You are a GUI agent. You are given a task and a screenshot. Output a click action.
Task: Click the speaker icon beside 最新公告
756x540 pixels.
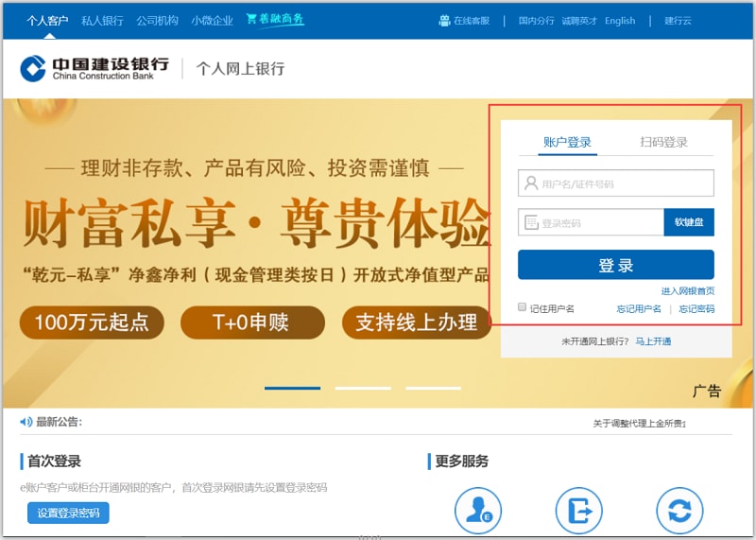coord(26,422)
